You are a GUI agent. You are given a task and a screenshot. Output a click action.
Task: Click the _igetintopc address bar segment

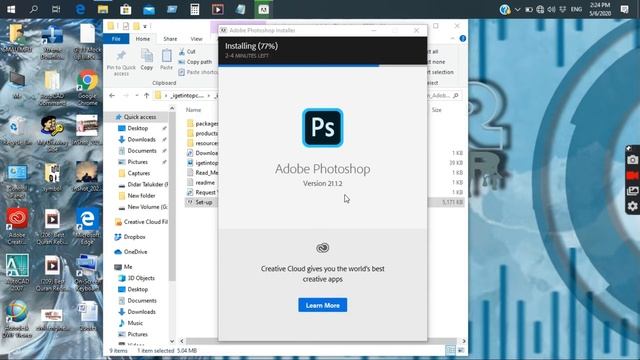[187, 96]
